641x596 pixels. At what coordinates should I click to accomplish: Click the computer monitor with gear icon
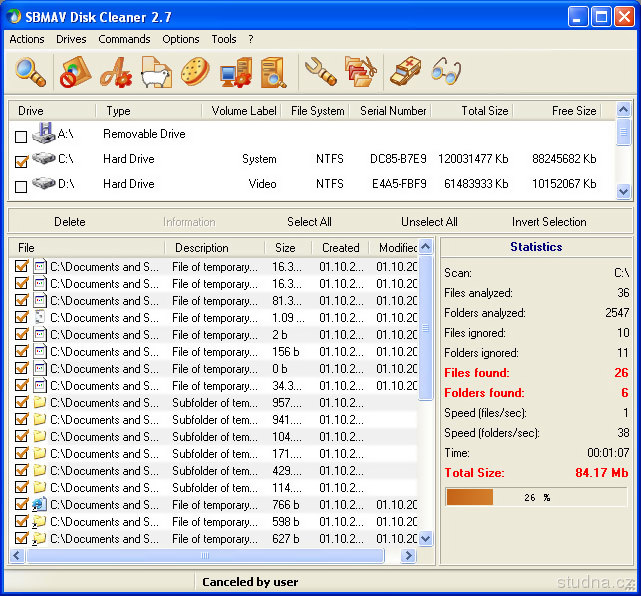point(235,72)
